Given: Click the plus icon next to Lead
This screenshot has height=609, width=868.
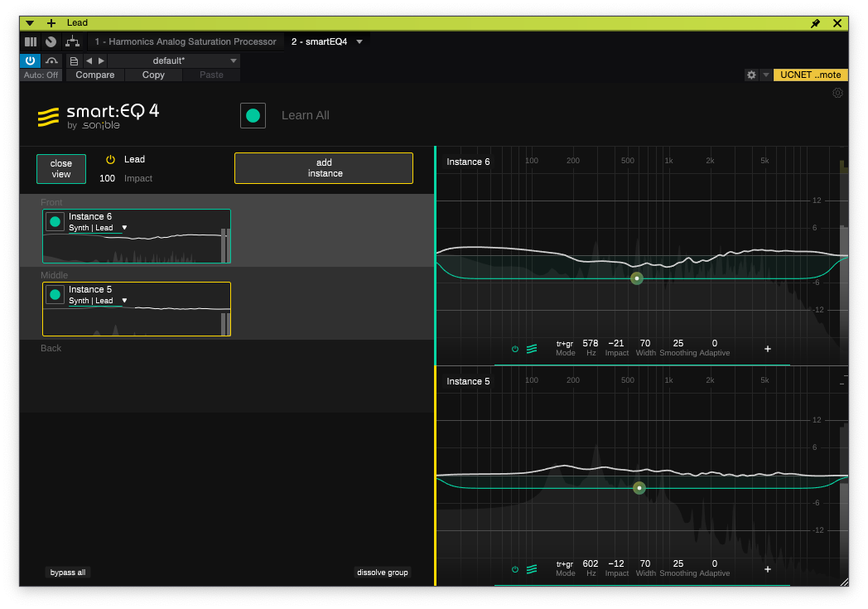Looking at the screenshot, I should [x=51, y=22].
